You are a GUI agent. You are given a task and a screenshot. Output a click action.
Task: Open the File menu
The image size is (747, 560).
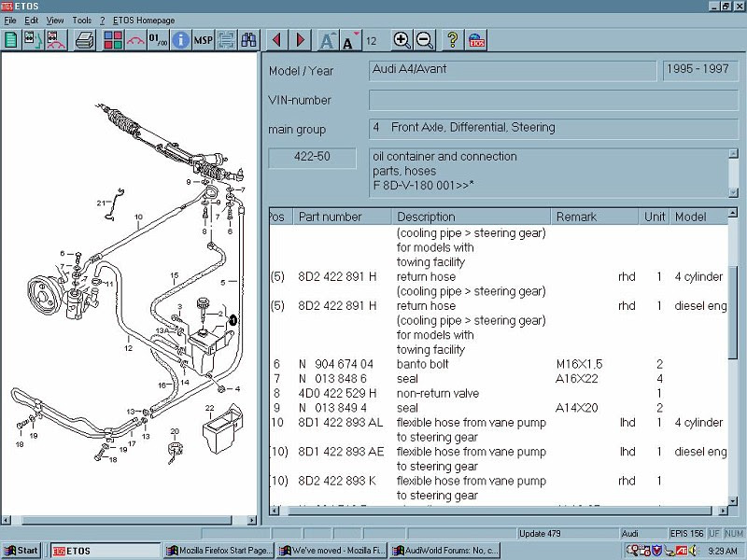(x=10, y=21)
